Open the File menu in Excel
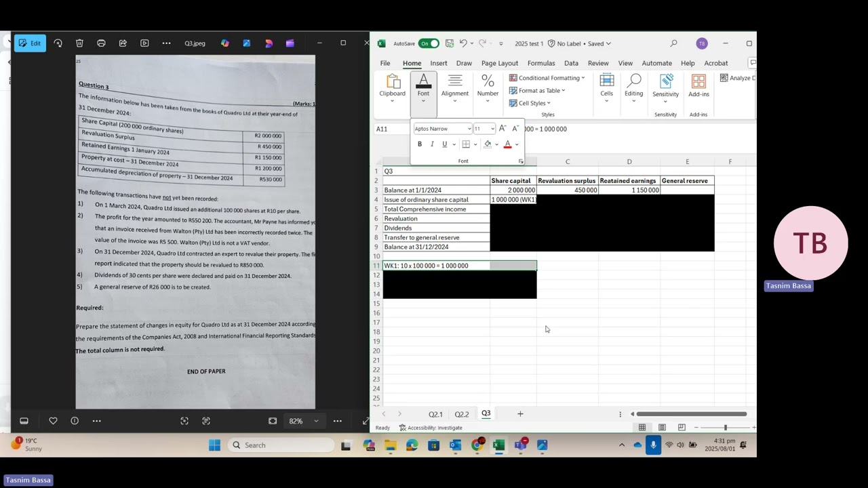This screenshot has height=488, width=868. click(385, 63)
